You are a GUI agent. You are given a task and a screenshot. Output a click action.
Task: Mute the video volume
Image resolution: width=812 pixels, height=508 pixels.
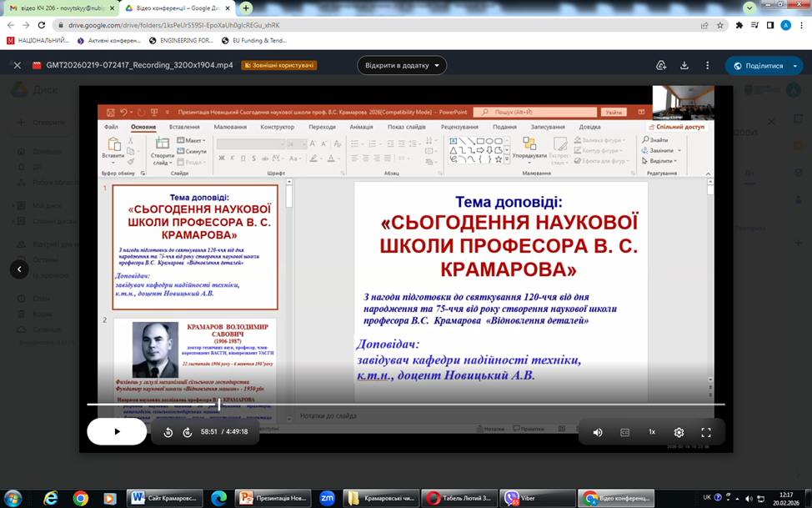click(598, 432)
